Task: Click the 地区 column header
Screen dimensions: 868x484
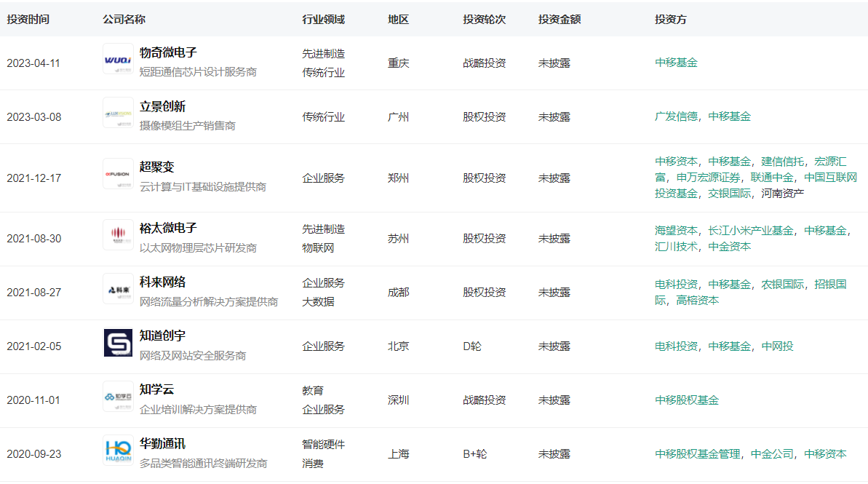Action: [x=399, y=20]
